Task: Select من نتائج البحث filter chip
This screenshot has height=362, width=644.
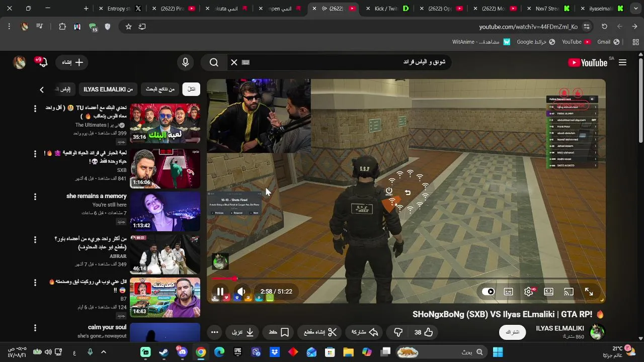Action: (160, 89)
